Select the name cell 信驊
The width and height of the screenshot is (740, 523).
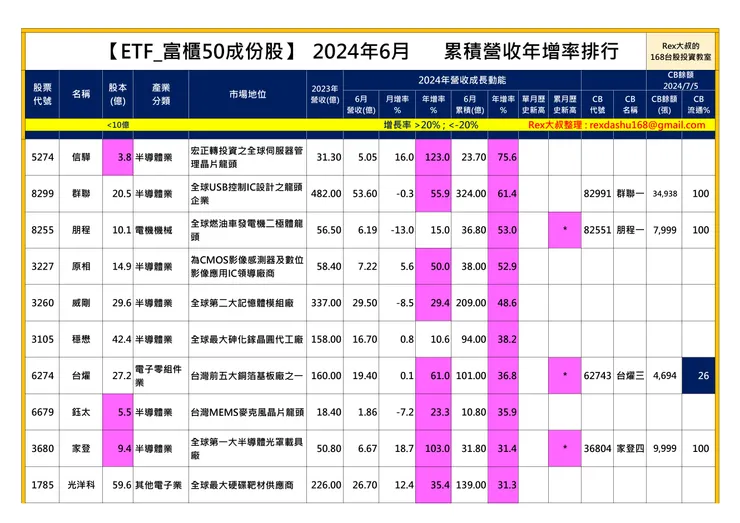81,157
